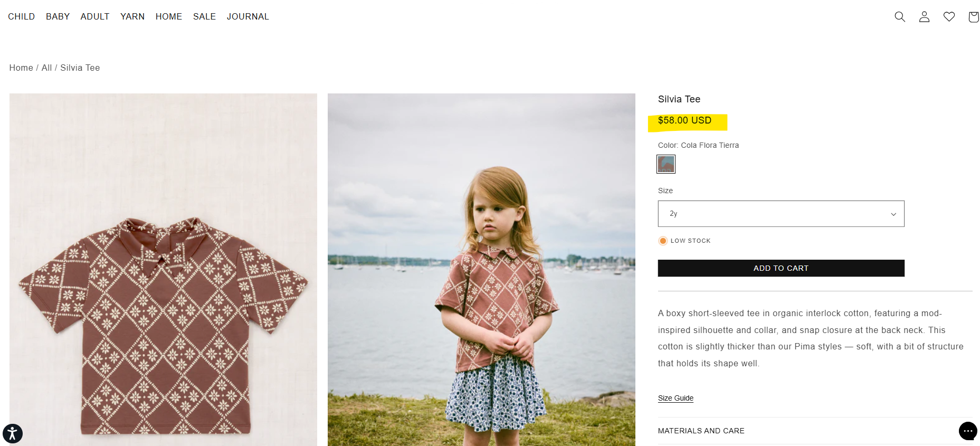Viewport: 980px width, 446px height.
Task: Click the Home breadcrumb link
Action: 21,68
